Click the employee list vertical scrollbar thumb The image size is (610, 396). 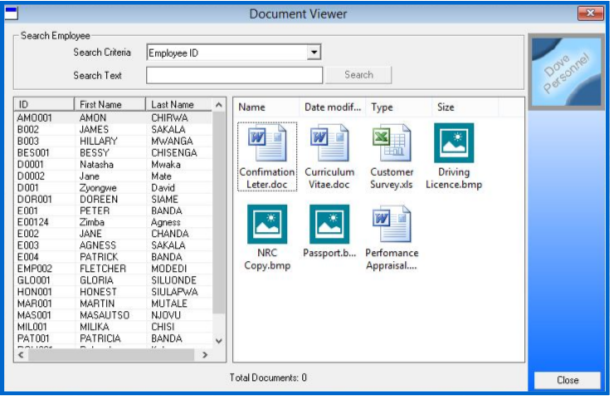(x=219, y=212)
